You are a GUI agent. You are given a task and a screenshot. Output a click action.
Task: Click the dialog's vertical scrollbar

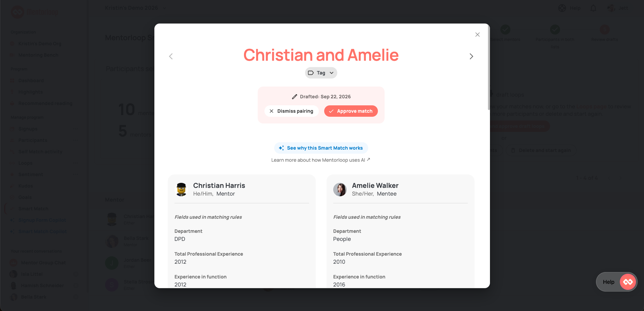coord(489,67)
